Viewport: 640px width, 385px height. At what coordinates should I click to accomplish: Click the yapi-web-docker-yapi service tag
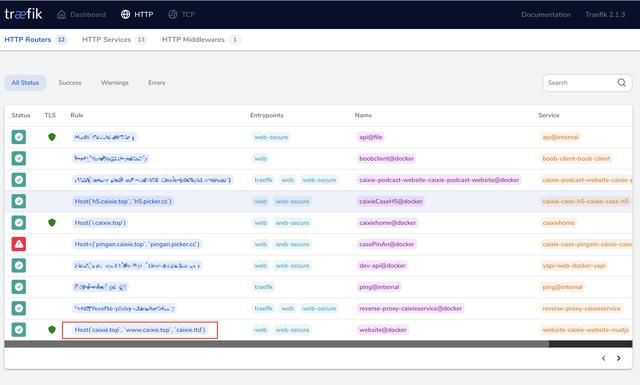coord(574,265)
